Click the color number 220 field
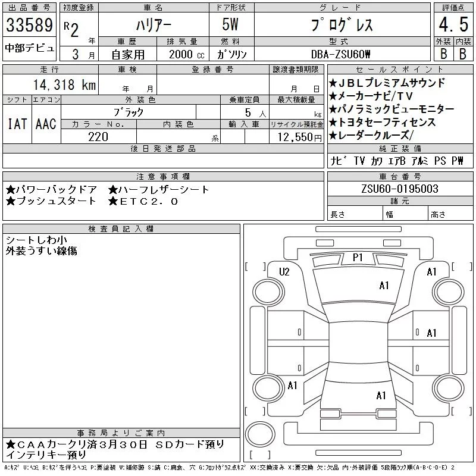This screenshot has width=476, height=476. click(x=98, y=137)
